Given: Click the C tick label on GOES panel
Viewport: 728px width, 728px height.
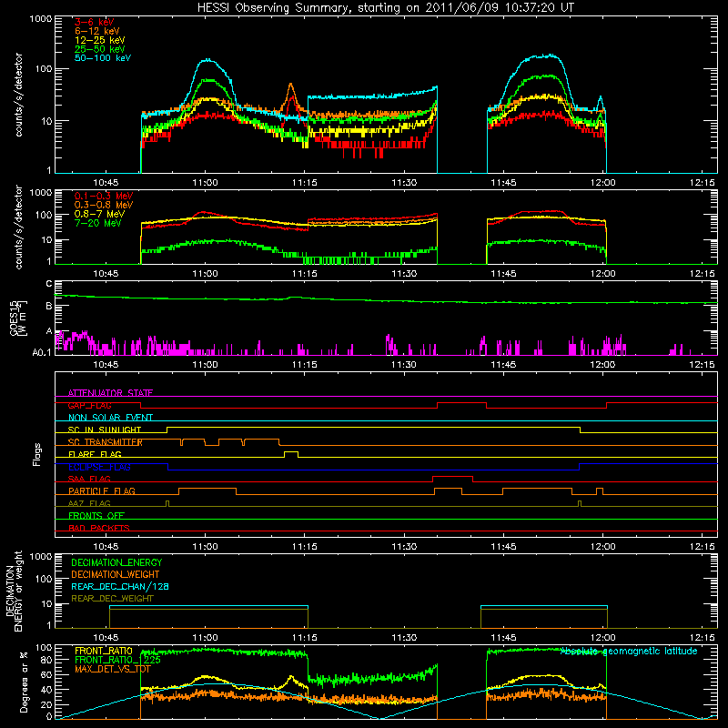Looking at the screenshot, I should point(49,284).
